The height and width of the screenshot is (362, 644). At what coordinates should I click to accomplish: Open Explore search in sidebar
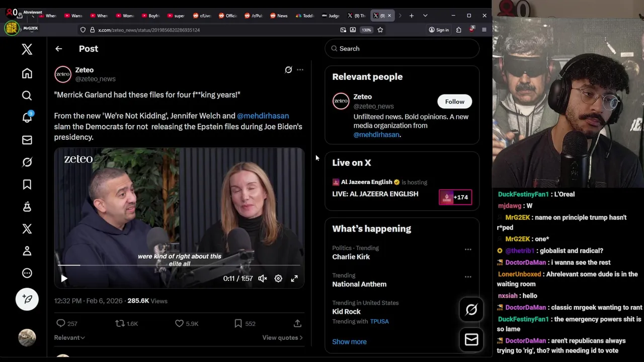click(27, 96)
